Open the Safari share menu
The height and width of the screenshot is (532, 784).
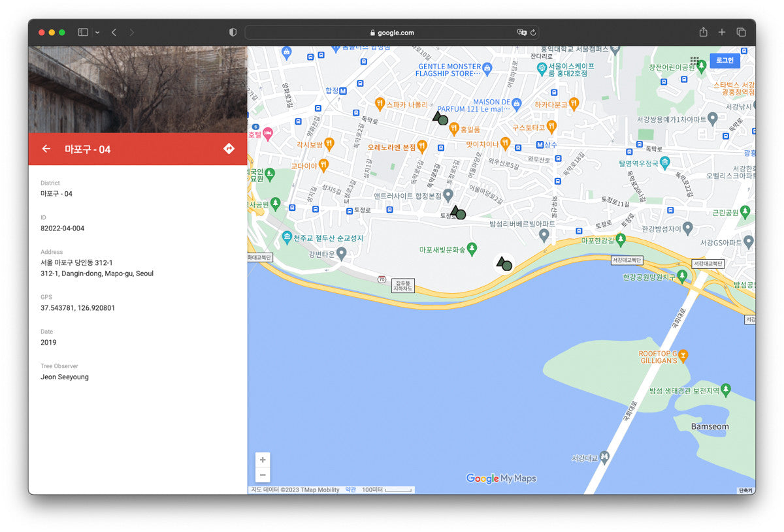point(703,32)
